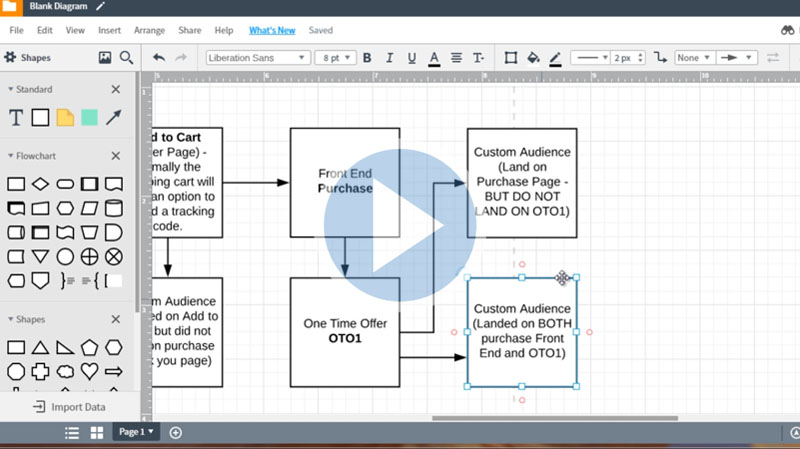Click the Undo arrow in toolbar
Image resolution: width=800 pixels, height=449 pixels.
click(x=159, y=58)
